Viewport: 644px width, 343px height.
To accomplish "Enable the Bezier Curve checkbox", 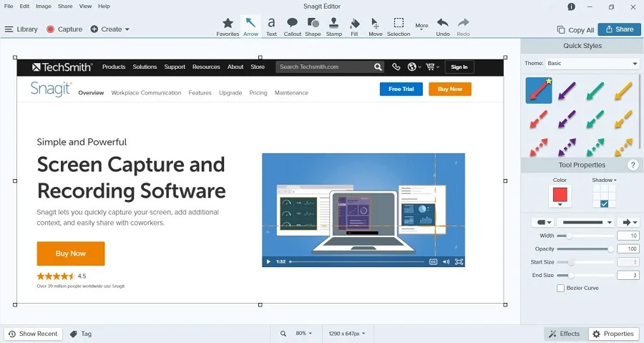I will click(561, 289).
